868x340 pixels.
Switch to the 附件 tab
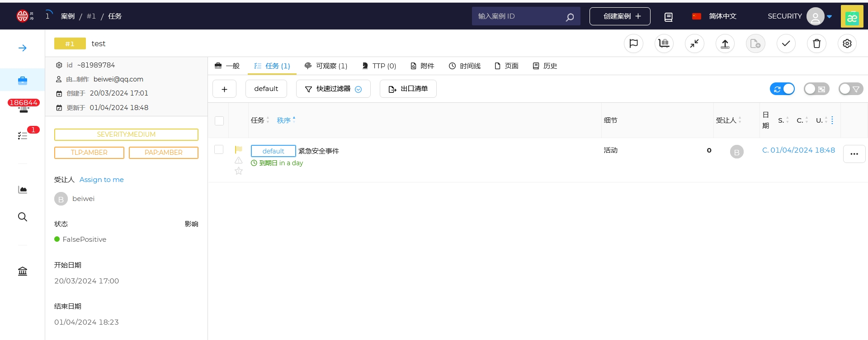[x=422, y=66]
